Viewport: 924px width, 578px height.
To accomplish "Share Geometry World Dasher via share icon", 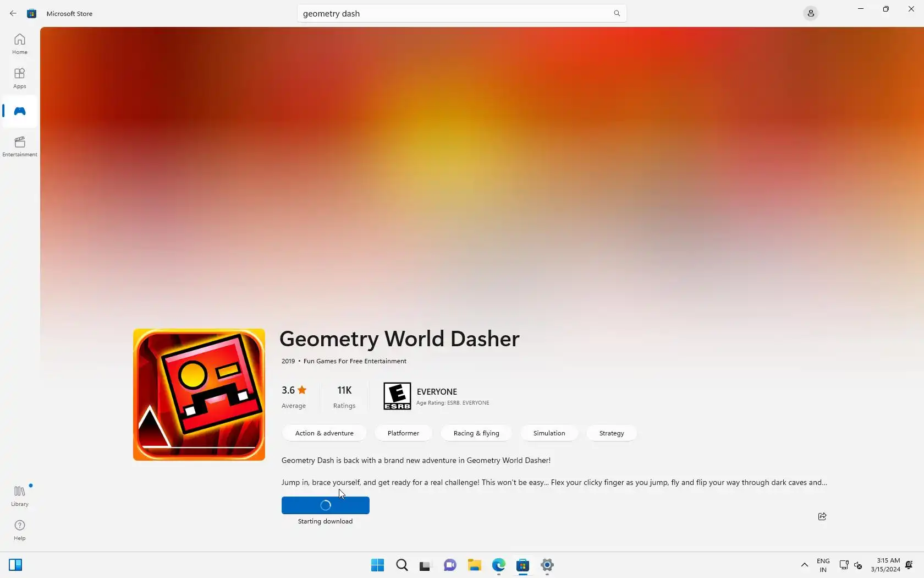I will [822, 516].
